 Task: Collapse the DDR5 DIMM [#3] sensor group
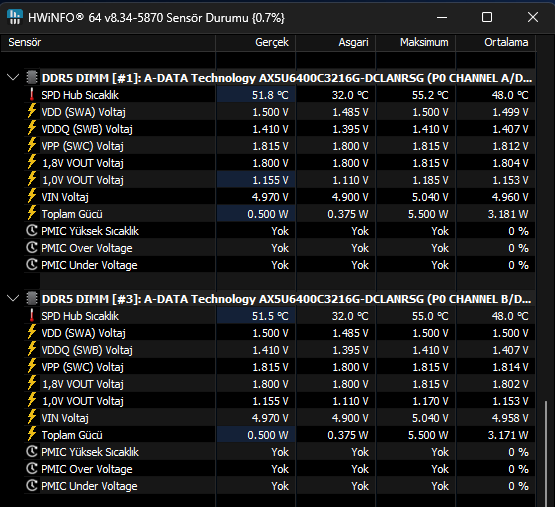pyautogui.click(x=13, y=298)
